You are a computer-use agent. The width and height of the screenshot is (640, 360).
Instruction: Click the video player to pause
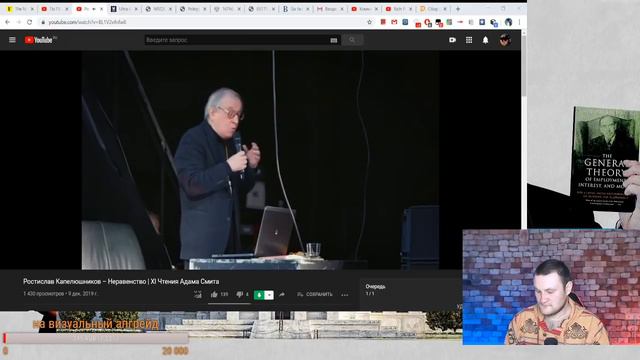[x=260, y=160]
